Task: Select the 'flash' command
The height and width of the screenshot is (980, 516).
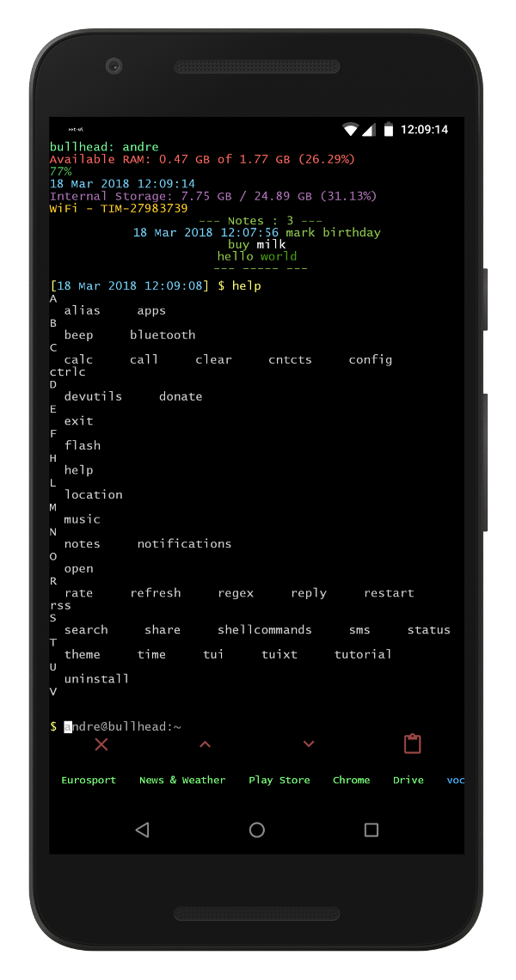Action: [x=82, y=445]
